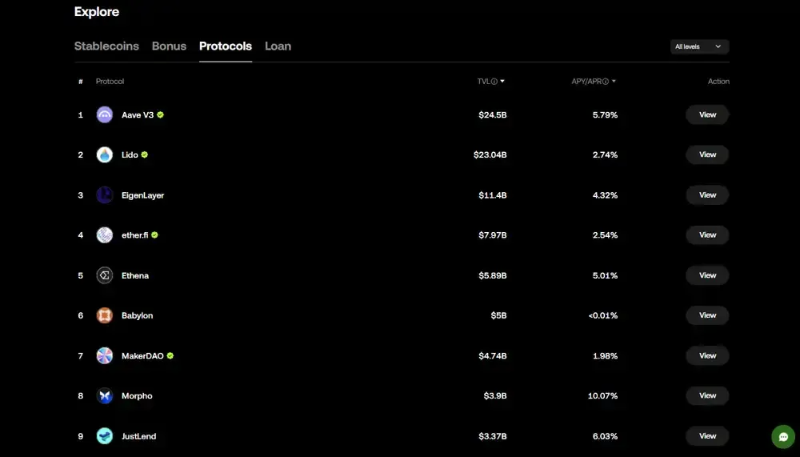Click the Babylon name
The width and height of the screenshot is (800, 457).
pos(137,315)
